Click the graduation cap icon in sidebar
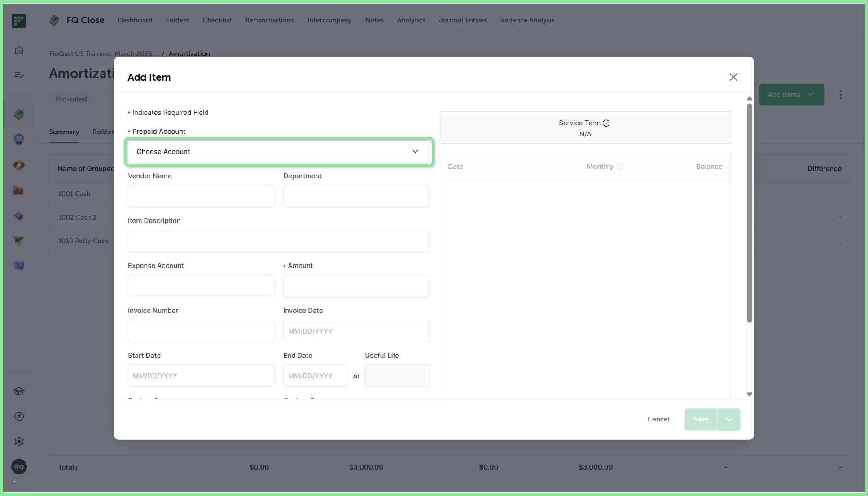The width and height of the screenshot is (868, 496). (x=19, y=391)
